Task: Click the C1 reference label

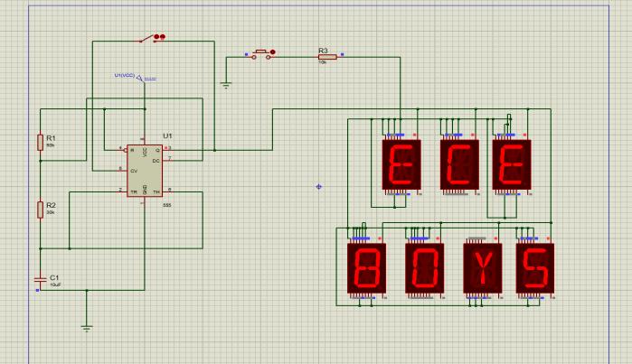Action: coord(54,278)
